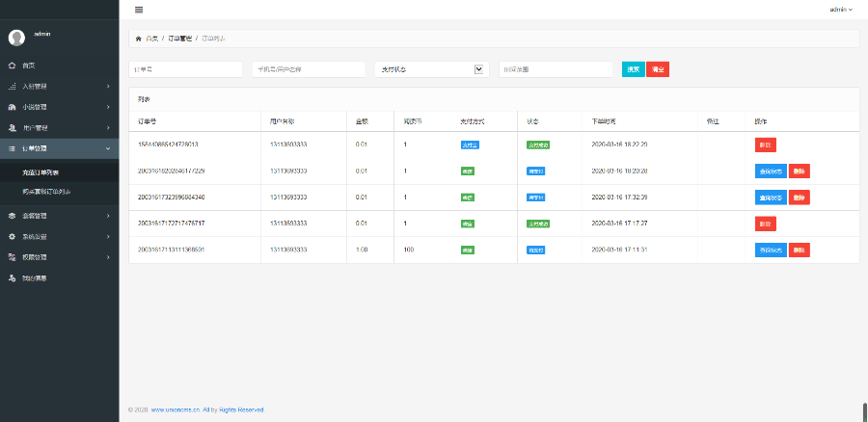Click the home icon in the breadcrumb
Viewport: 868px width, 422px height.
tap(138, 39)
